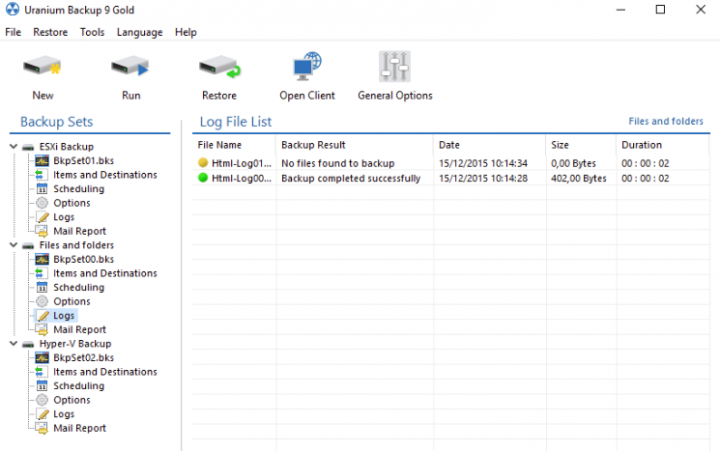Open the Tools menu
Screen dimensions: 720x451
[x=92, y=32]
